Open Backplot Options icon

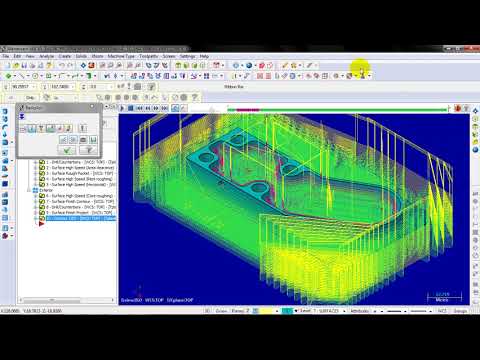point(82,128)
